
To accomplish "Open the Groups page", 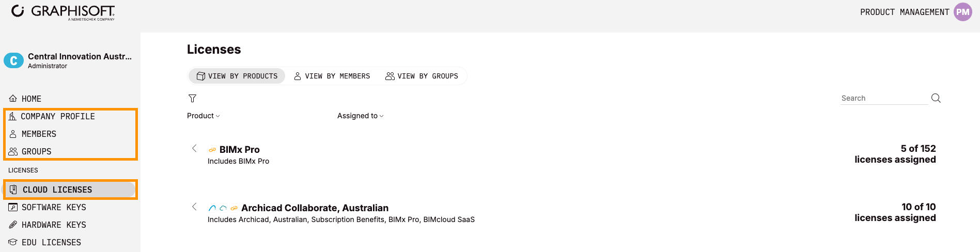I will point(36,151).
